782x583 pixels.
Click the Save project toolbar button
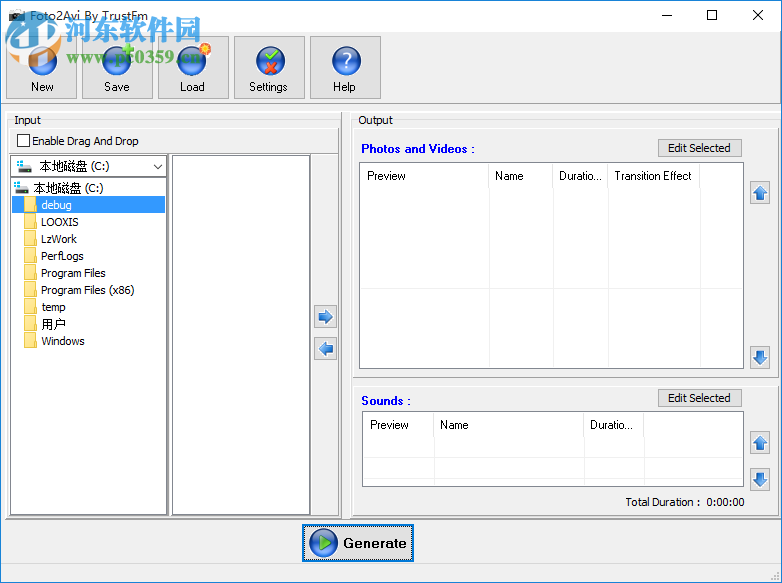point(117,67)
